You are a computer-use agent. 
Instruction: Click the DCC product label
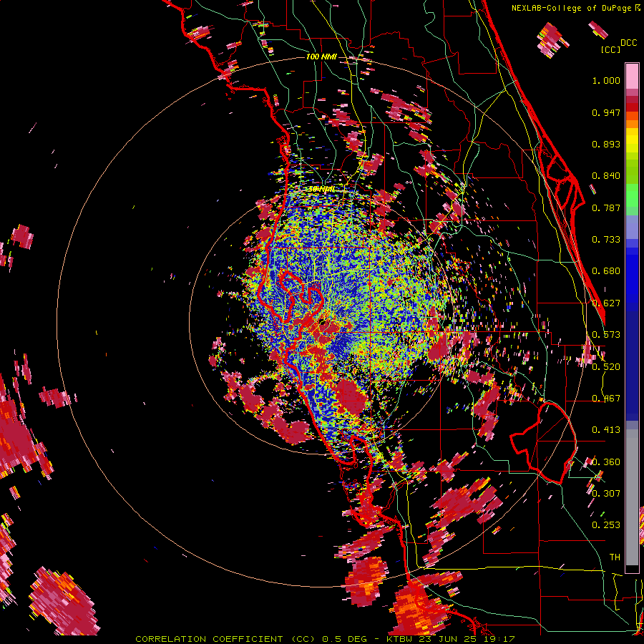(x=628, y=43)
